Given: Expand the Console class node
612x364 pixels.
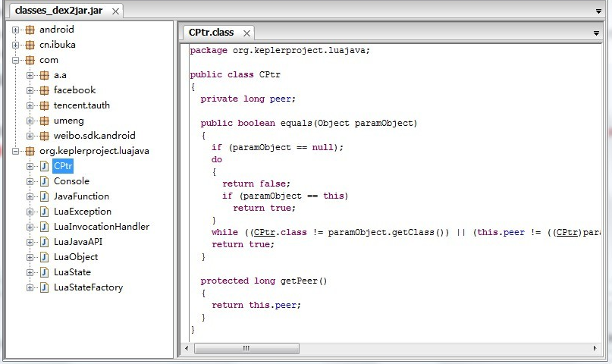Looking at the screenshot, I should coord(30,181).
